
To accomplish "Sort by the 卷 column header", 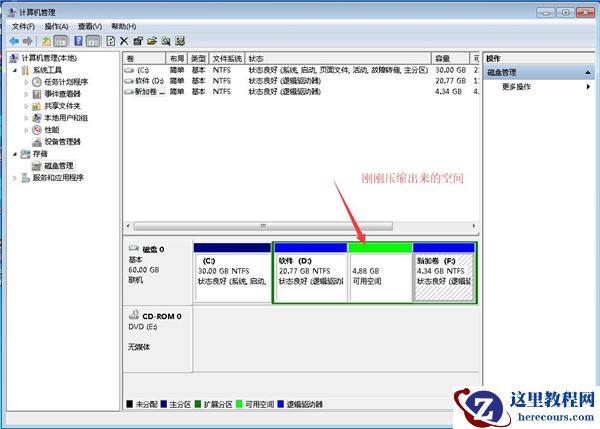I will pos(144,59).
